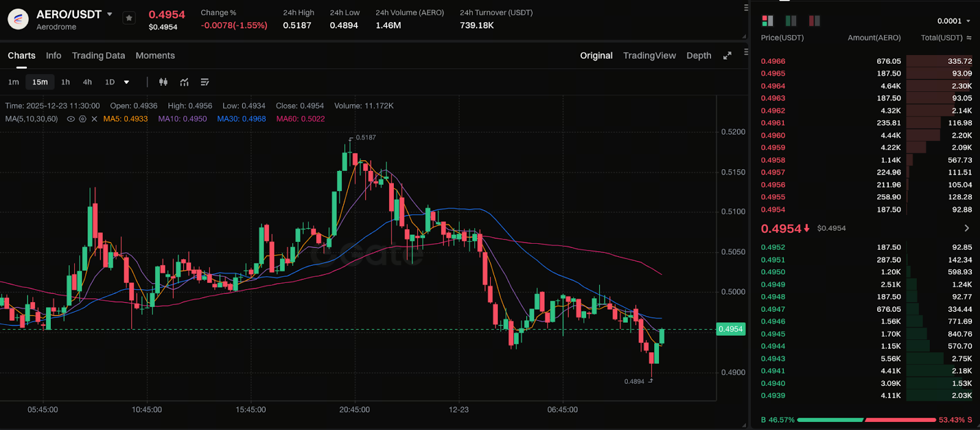Click the 0.4966 ask price row
Screen dimensions: 980x430
pyautogui.click(x=773, y=61)
